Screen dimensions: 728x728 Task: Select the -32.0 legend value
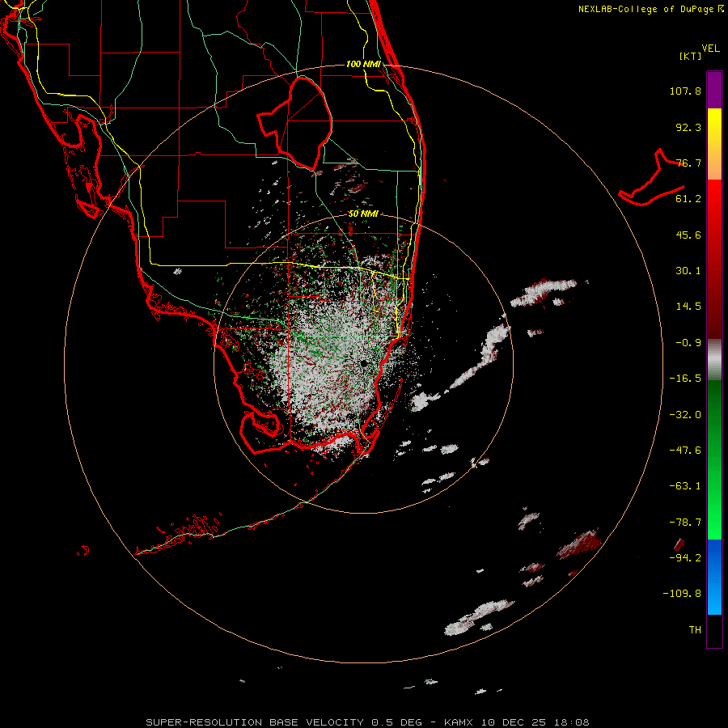pyautogui.click(x=685, y=415)
